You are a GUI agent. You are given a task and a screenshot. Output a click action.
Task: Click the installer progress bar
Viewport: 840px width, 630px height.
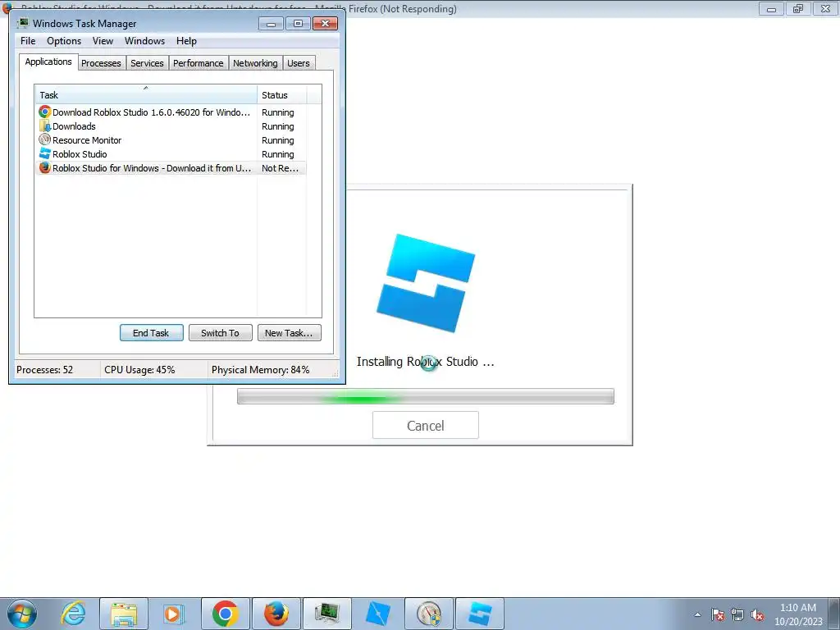(426, 396)
